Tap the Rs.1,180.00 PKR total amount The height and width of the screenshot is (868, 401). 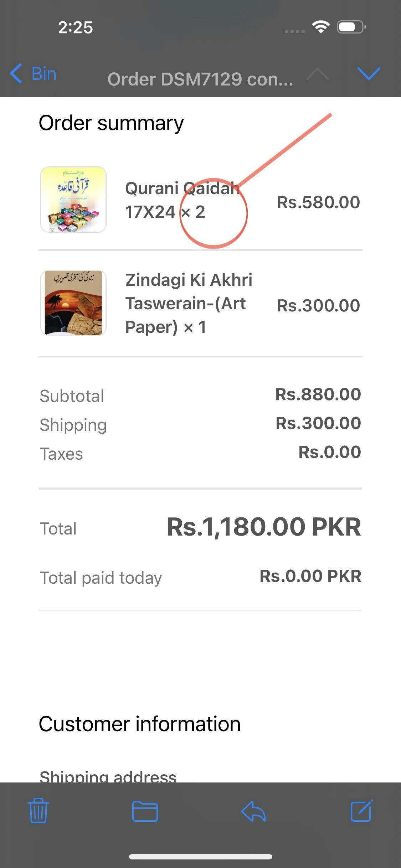(263, 527)
